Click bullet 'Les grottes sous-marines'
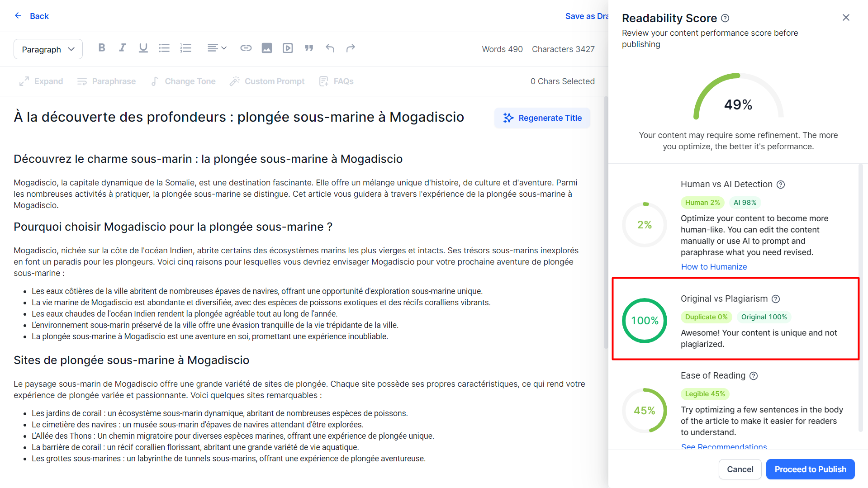Screen dimensions: 868x488 coord(228,459)
